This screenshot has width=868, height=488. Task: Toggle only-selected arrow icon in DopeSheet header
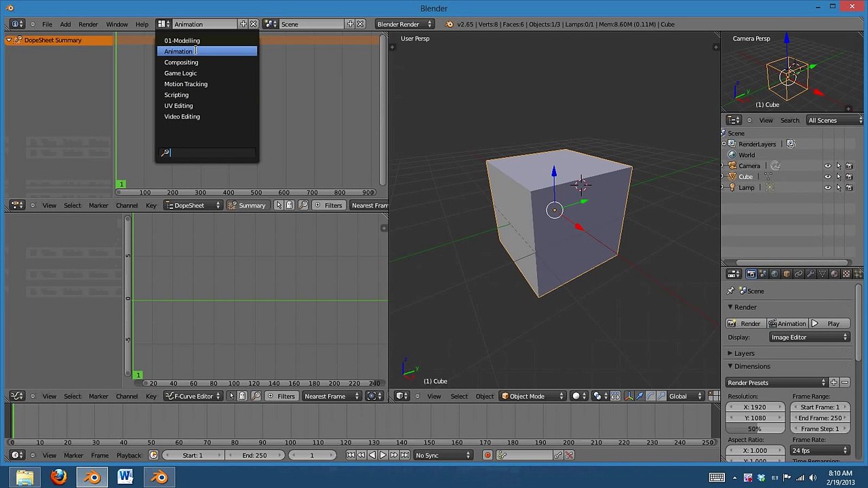pyautogui.click(x=279, y=205)
